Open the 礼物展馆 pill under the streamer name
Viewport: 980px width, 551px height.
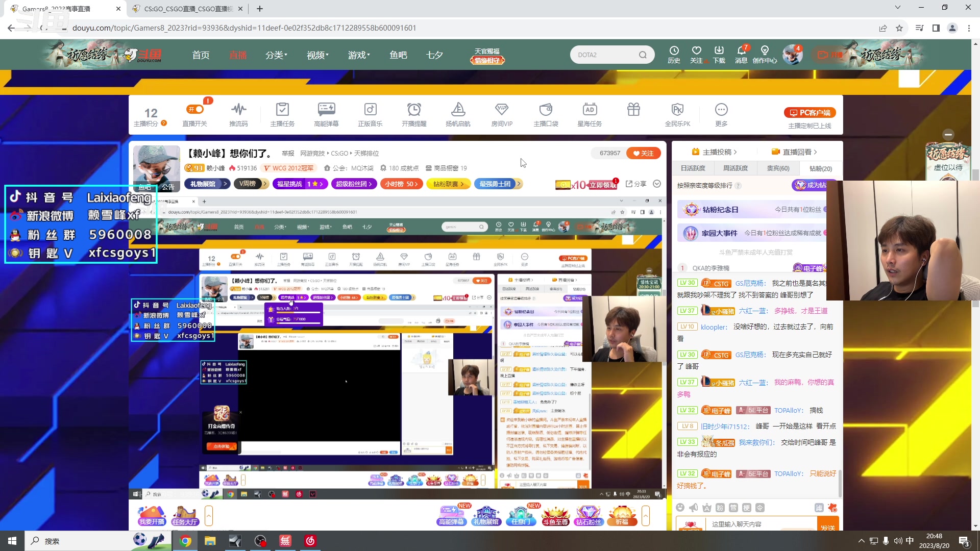coord(206,184)
